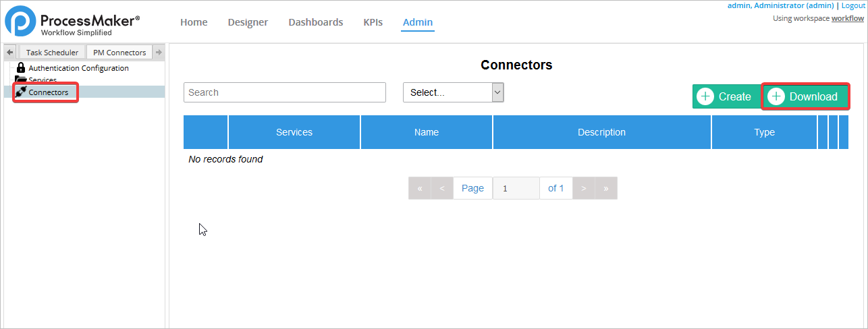The width and height of the screenshot is (868, 329).
Task: Click the Connectors search field
Action: coord(284,92)
